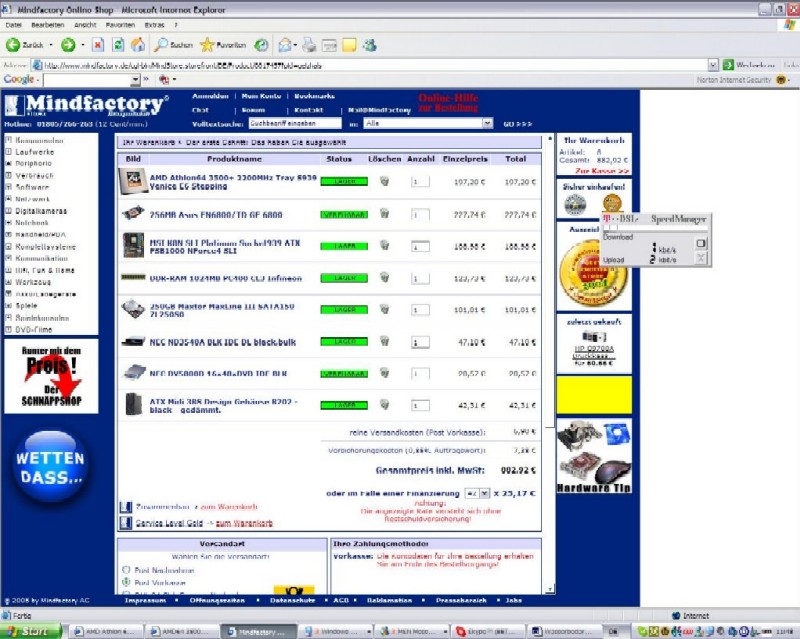Viewport: 800px width, 639px height.
Task: Expand the Komponenten category in sidebar
Action: tap(8, 140)
